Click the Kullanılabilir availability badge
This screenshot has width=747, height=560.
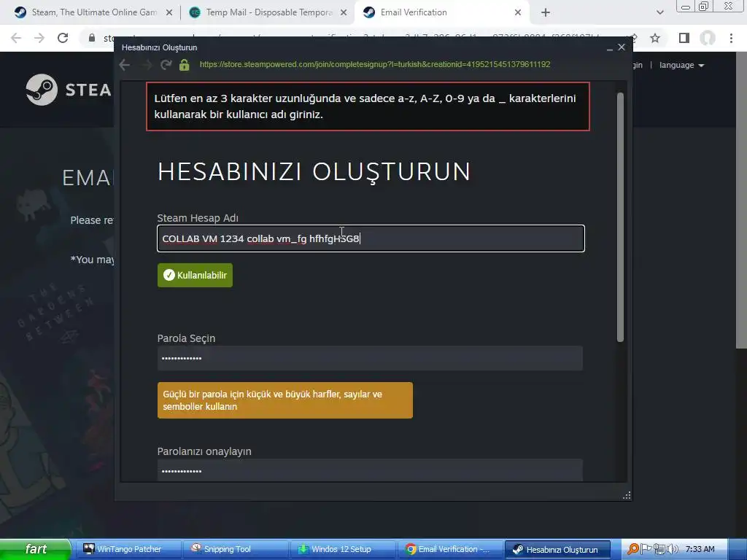point(195,275)
